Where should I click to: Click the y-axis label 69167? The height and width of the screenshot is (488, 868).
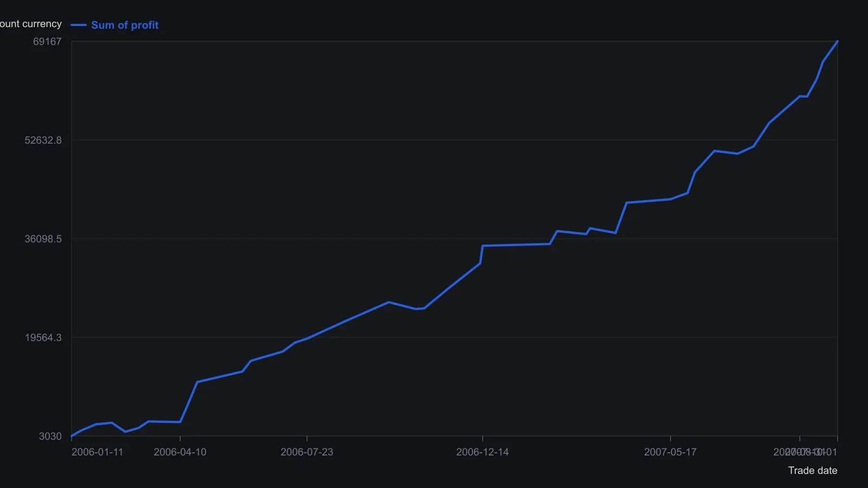[47, 41]
